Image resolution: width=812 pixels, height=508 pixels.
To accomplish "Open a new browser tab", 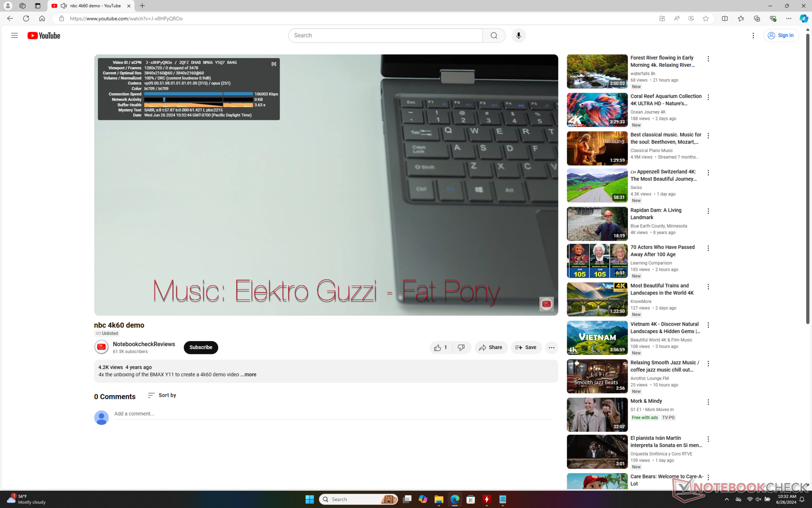I will point(142,6).
